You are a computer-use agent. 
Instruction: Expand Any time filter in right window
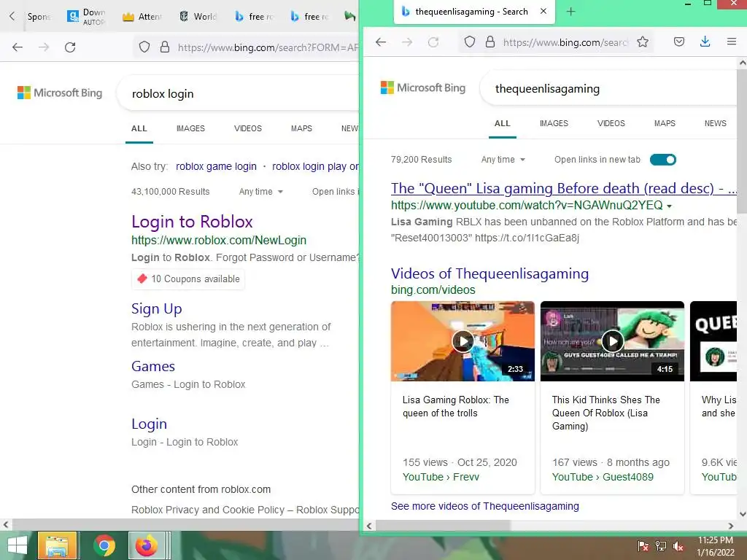click(503, 160)
